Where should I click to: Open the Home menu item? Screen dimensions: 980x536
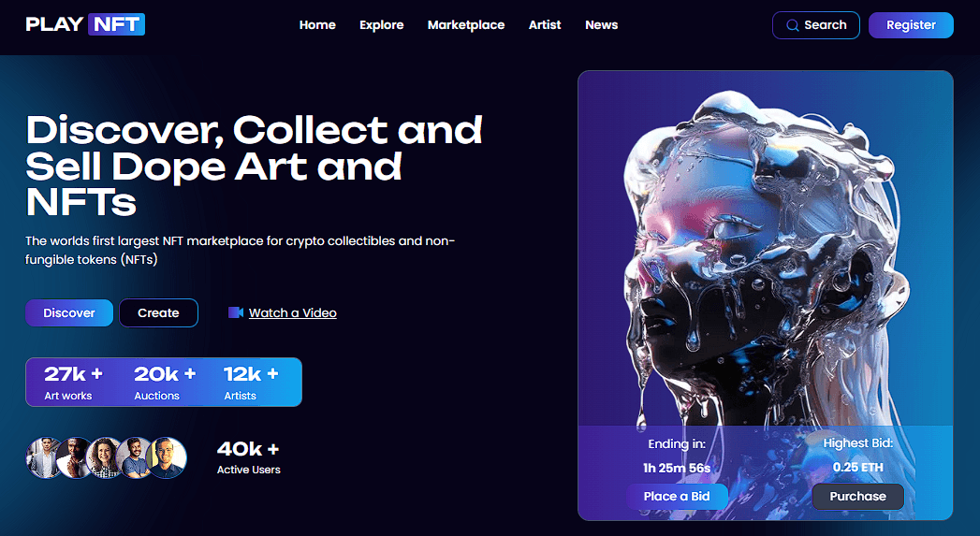(317, 25)
